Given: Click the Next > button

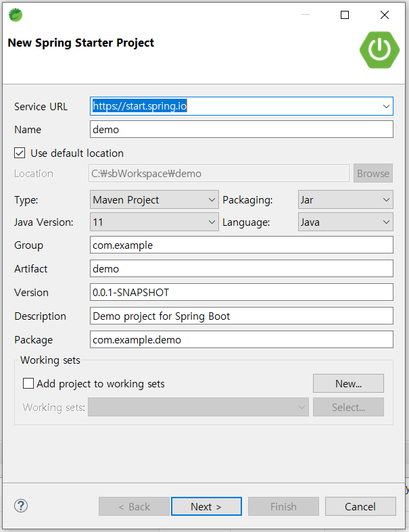Looking at the screenshot, I should (x=206, y=506).
